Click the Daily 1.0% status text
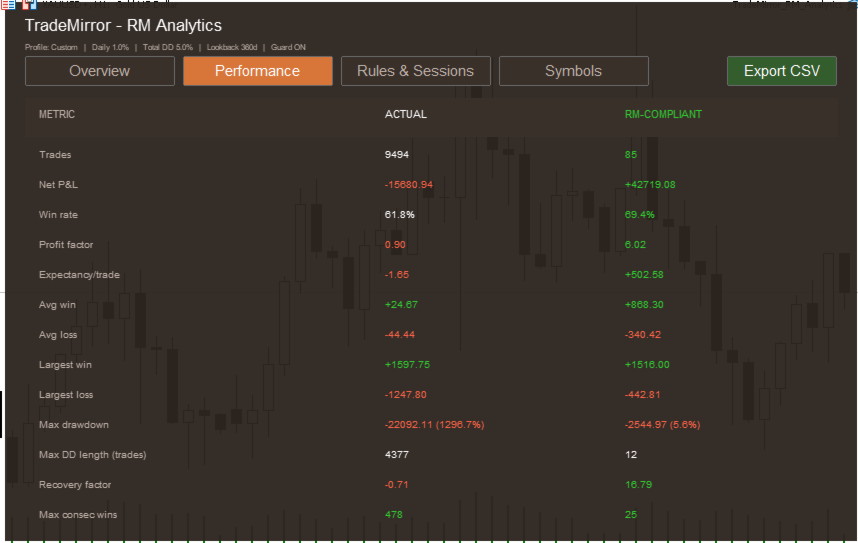 [110, 47]
